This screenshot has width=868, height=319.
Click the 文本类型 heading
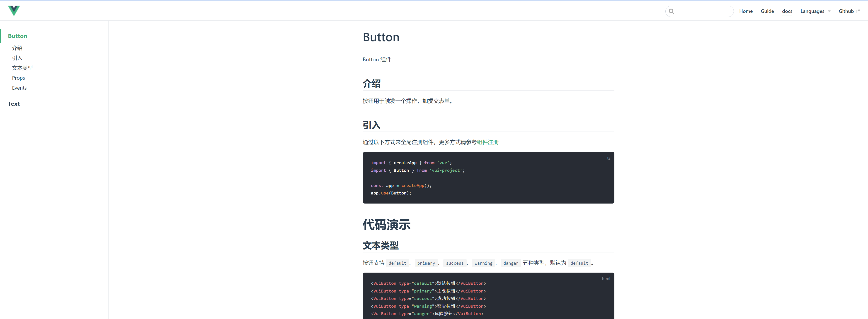pos(381,245)
